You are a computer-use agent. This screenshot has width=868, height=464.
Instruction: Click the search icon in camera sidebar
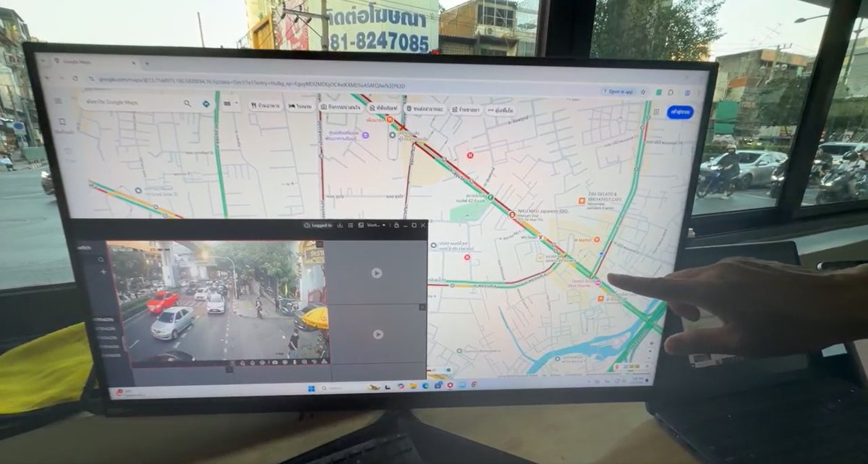pyautogui.click(x=101, y=259)
